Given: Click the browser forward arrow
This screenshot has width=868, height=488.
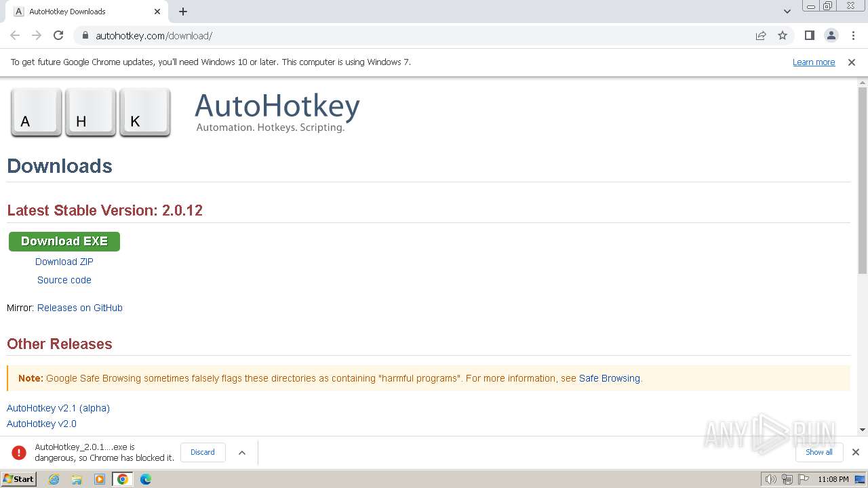Looking at the screenshot, I should [37, 35].
